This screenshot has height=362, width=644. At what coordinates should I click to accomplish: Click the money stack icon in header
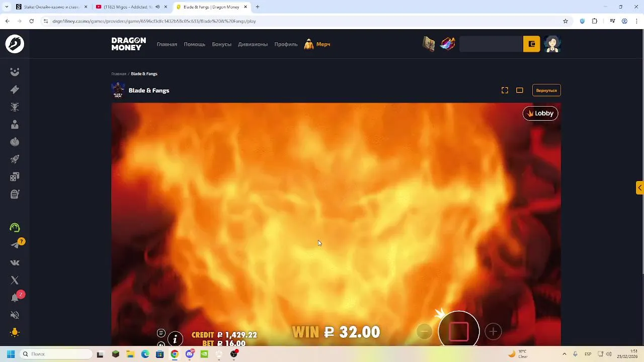[429, 44]
